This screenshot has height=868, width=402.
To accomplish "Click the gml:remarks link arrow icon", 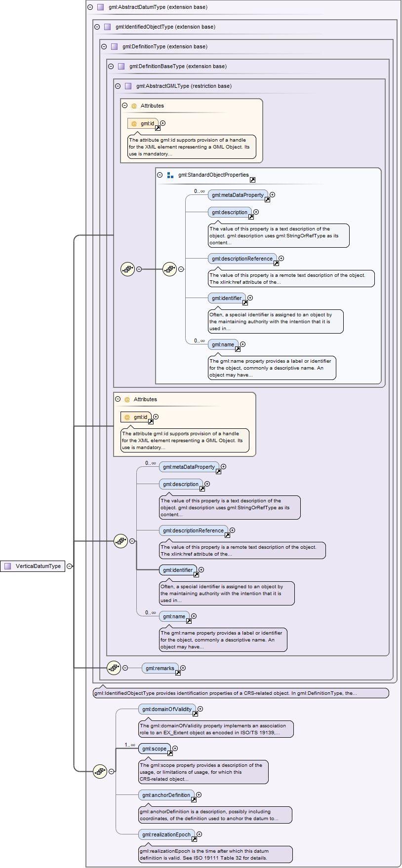I will point(178,673).
